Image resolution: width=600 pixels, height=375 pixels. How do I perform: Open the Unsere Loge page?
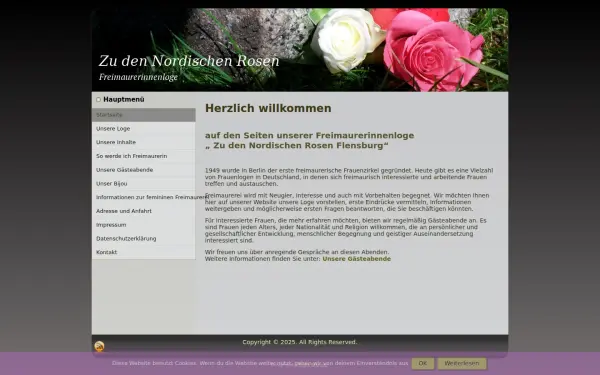pyautogui.click(x=143, y=129)
